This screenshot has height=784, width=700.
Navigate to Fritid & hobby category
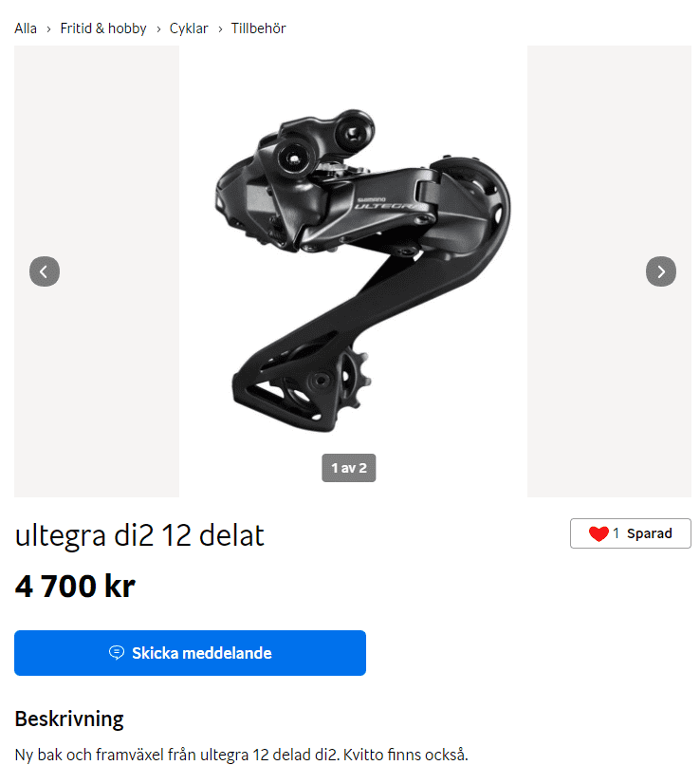click(x=103, y=28)
